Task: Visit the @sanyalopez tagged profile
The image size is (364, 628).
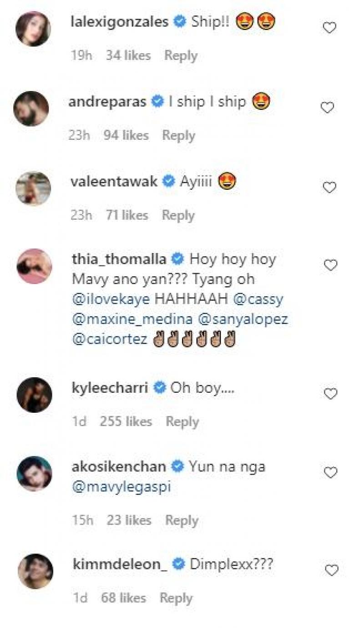Action: (243, 320)
